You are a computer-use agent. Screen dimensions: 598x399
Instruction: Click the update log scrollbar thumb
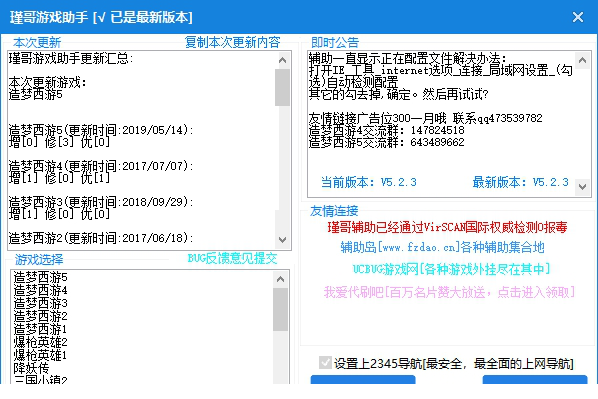tap(282, 87)
